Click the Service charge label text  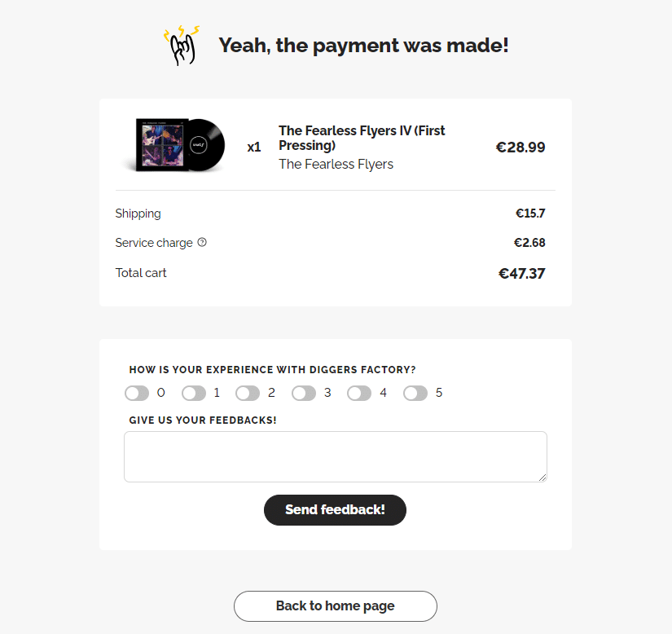[154, 243]
